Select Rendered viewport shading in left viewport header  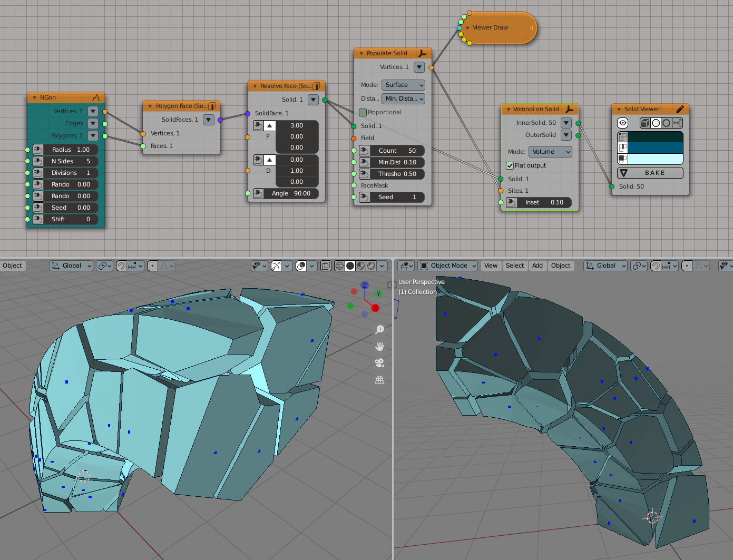(372, 266)
